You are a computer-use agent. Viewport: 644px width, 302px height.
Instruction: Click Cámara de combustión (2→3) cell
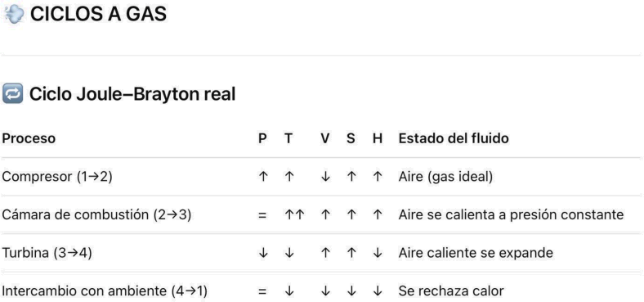(x=96, y=215)
